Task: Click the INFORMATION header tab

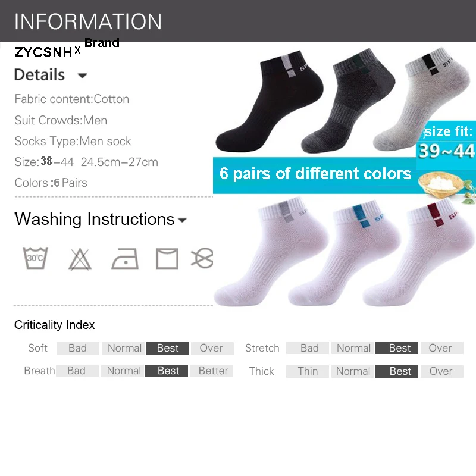Action: coord(88,21)
